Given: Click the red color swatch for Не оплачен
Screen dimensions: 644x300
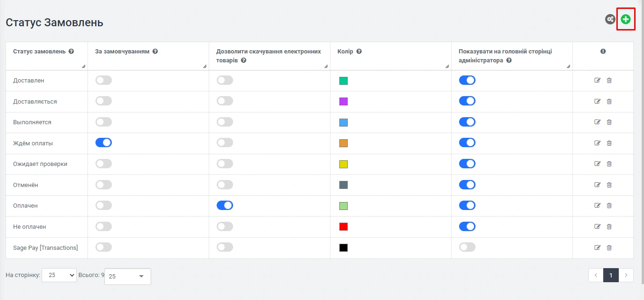Looking at the screenshot, I should (x=344, y=227).
